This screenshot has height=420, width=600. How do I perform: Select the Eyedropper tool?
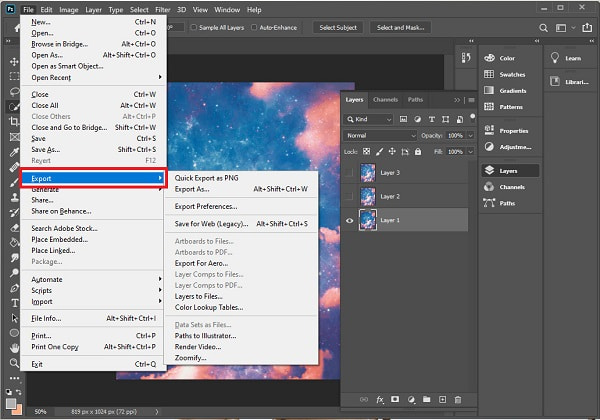tap(14, 152)
